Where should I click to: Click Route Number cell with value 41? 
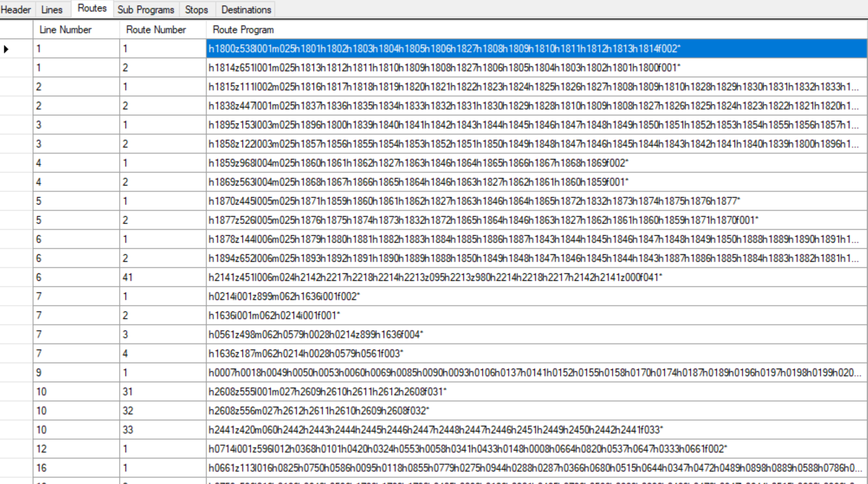point(163,277)
